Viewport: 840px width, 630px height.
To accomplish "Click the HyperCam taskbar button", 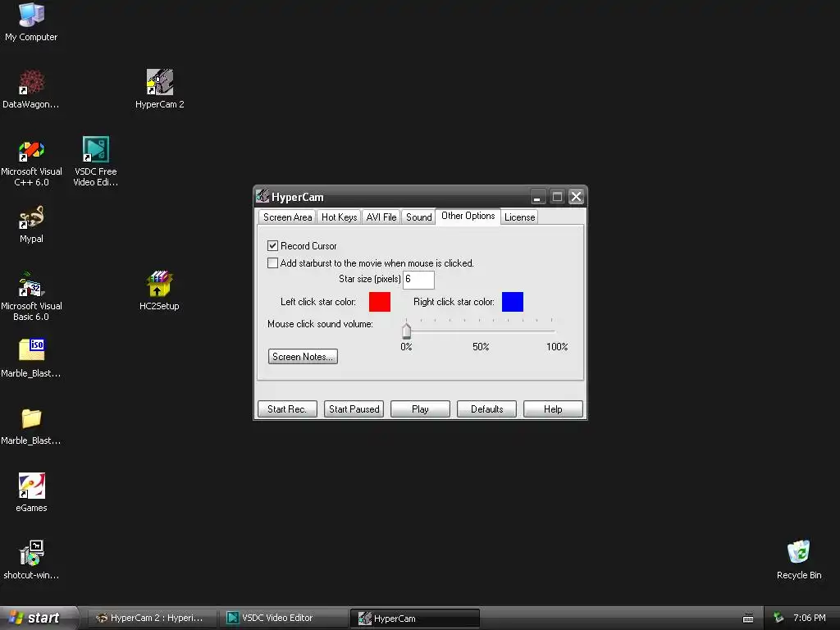I will tap(414, 619).
